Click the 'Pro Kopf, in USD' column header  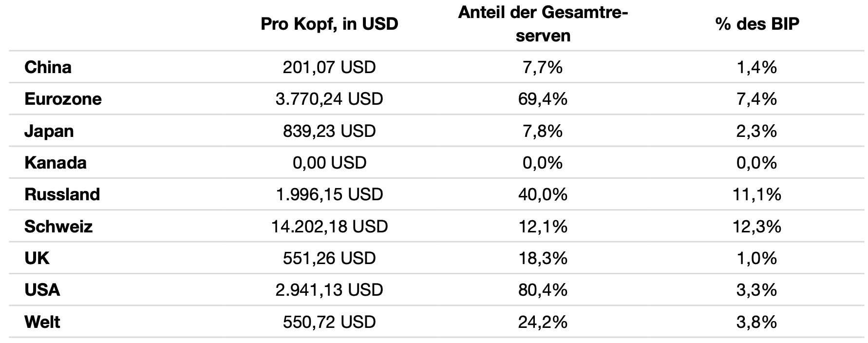329,24
